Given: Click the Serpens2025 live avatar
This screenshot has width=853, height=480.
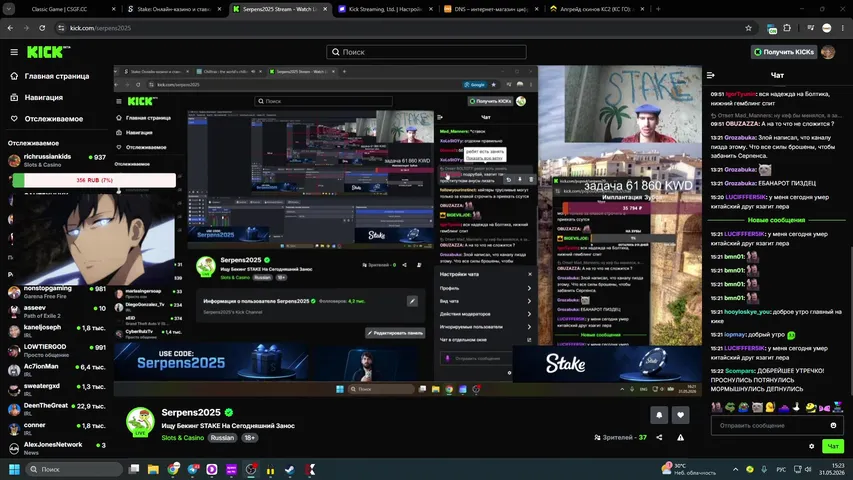Looking at the screenshot, I should point(140,422).
